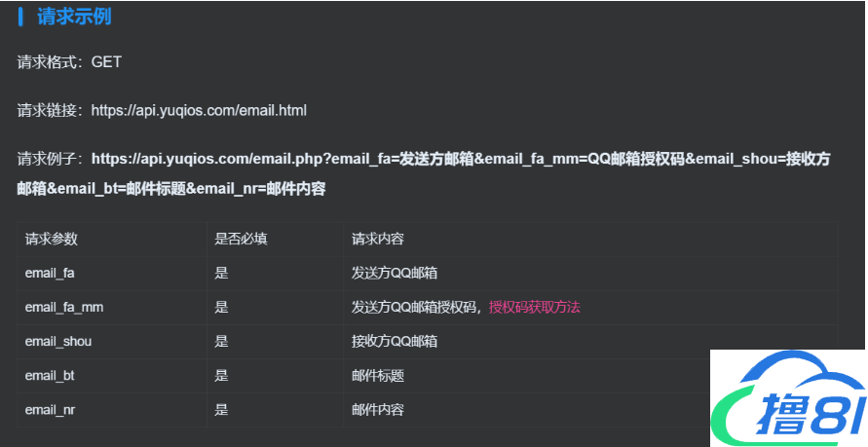
Task: Click the 发送方QQ邮箱授权码 text in email_fa_mm row
Action: (415, 307)
